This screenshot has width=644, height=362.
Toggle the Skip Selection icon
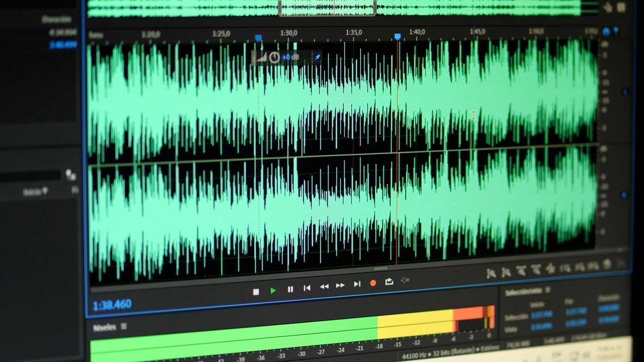[405, 280]
